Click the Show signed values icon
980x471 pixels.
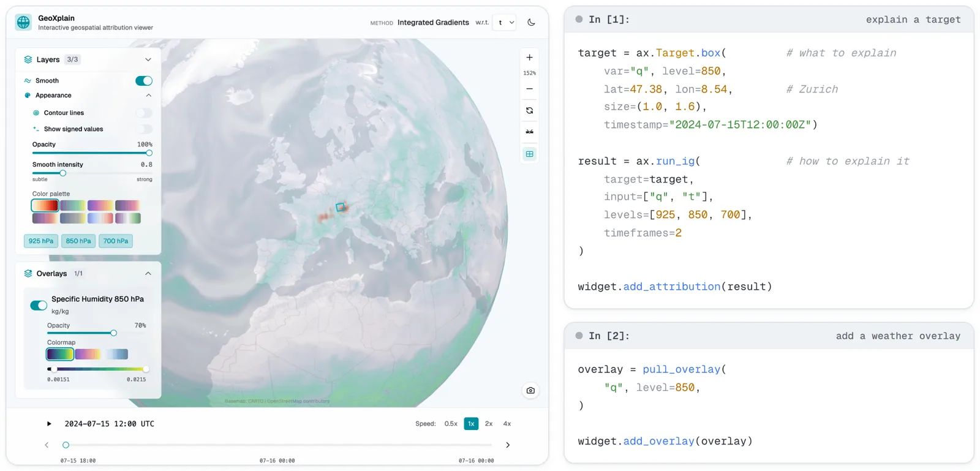click(36, 129)
